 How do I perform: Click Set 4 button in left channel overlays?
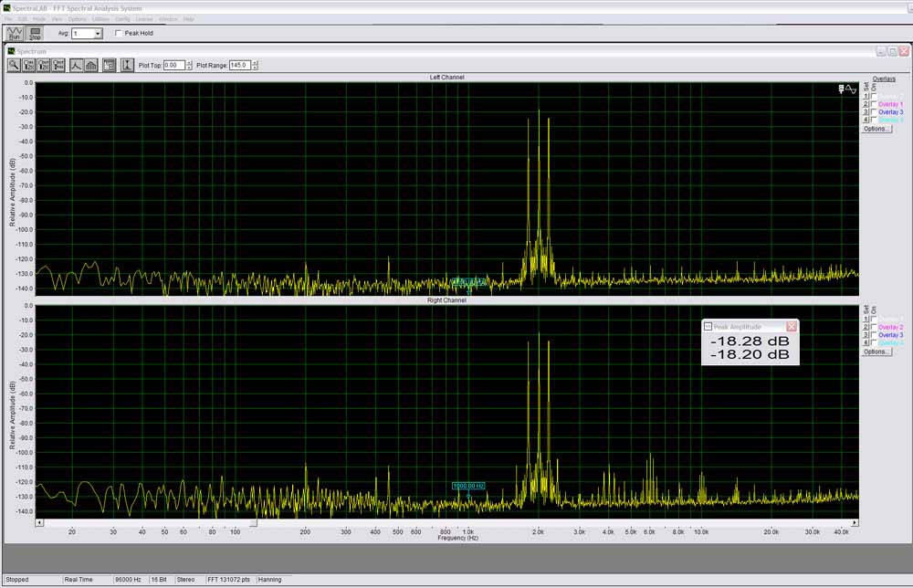(x=866, y=120)
